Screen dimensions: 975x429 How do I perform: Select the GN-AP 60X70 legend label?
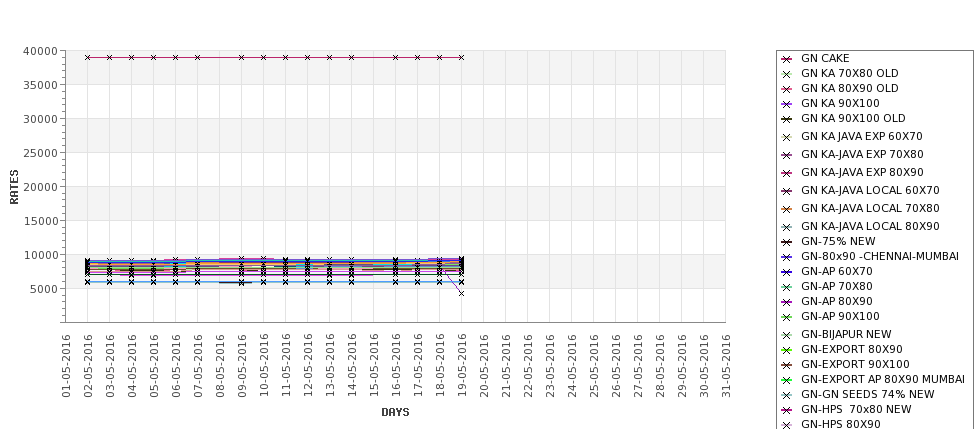(x=837, y=271)
